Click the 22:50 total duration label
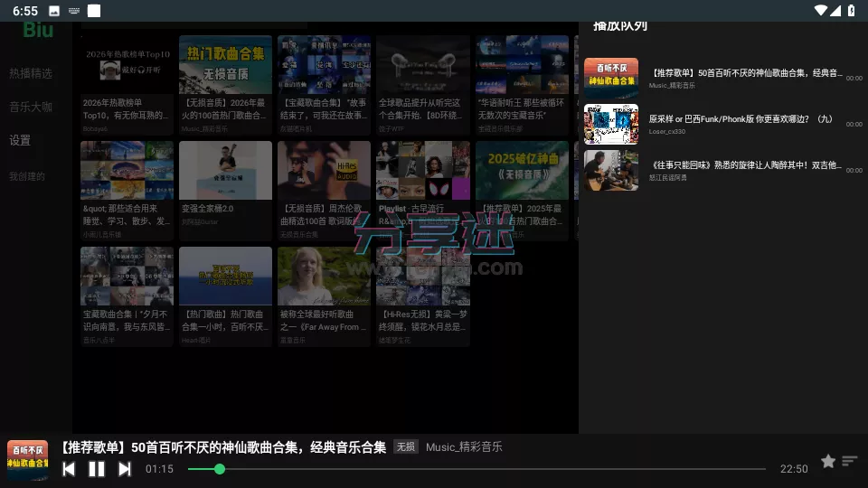The width and height of the screenshot is (868, 488). click(x=794, y=469)
